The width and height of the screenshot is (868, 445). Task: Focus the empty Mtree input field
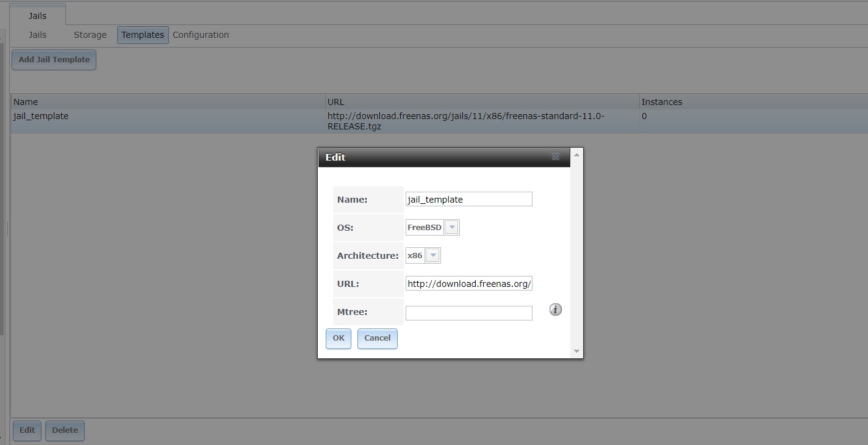click(x=468, y=313)
